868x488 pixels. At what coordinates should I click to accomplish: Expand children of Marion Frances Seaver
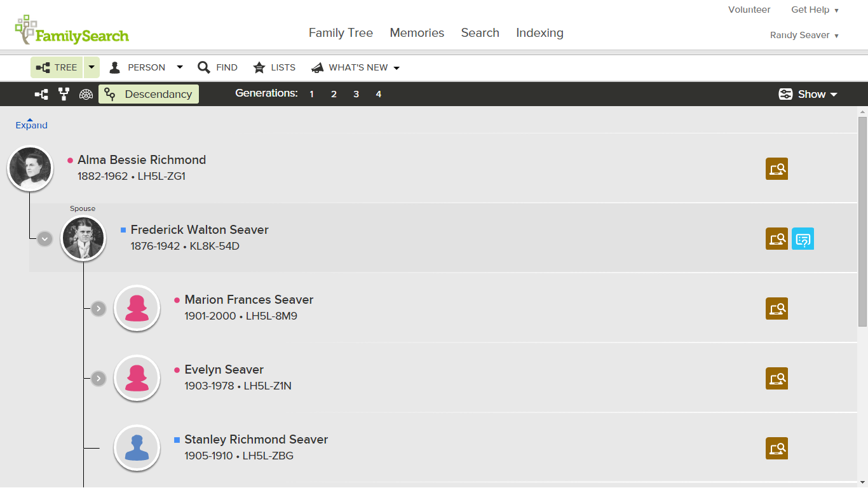coord(98,308)
